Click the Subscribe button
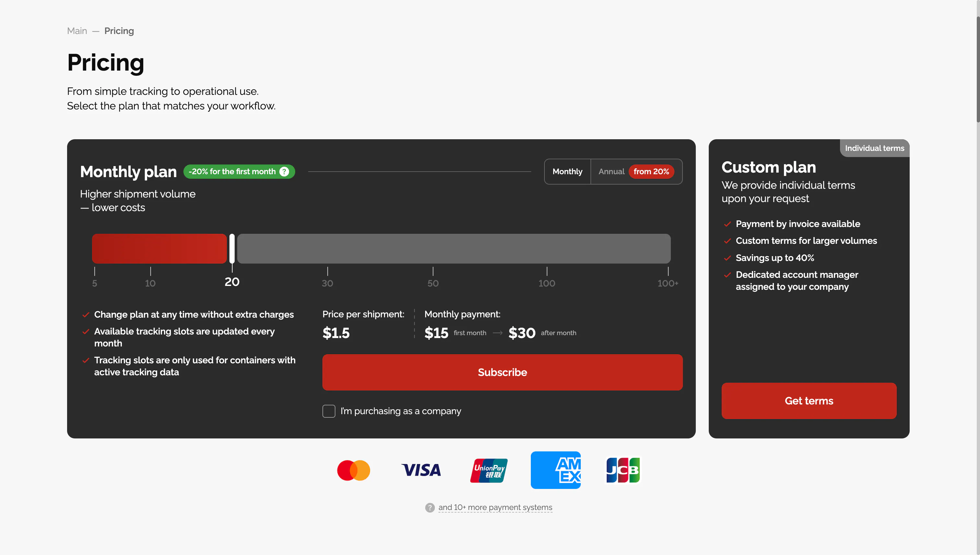This screenshot has width=980, height=555. [502, 372]
